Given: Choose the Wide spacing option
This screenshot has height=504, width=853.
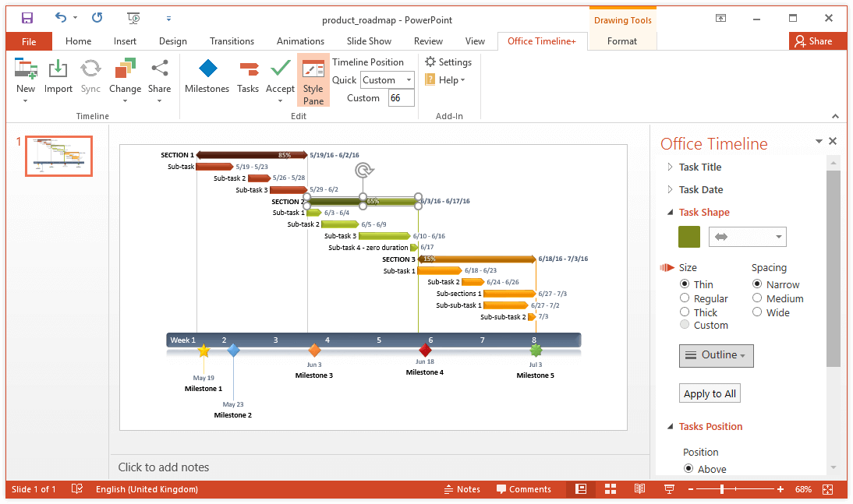Looking at the screenshot, I should pos(757,312).
